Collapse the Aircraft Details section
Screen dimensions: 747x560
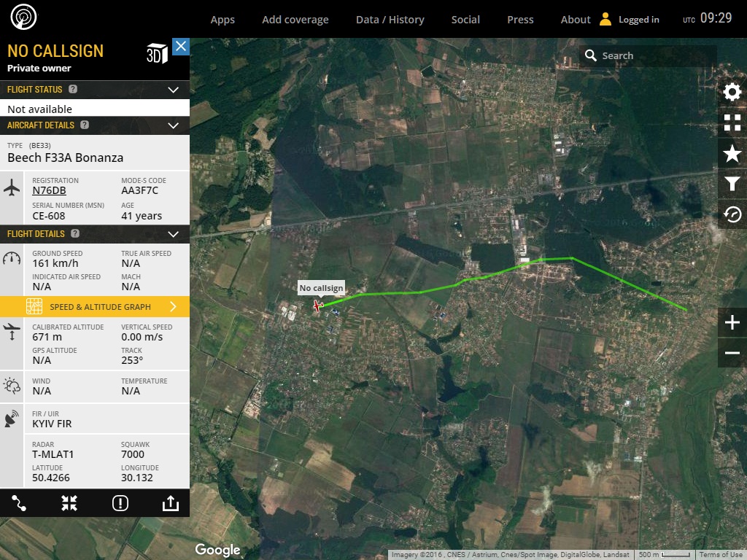(173, 125)
